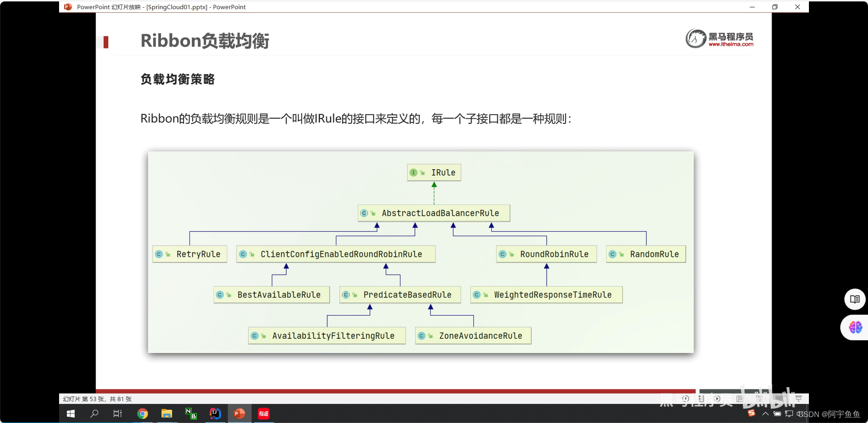Click the RetryRule class node
Image resolution: width=868 pixels, height=423 pixels.
pyautogui.click(x=190, y=254)
